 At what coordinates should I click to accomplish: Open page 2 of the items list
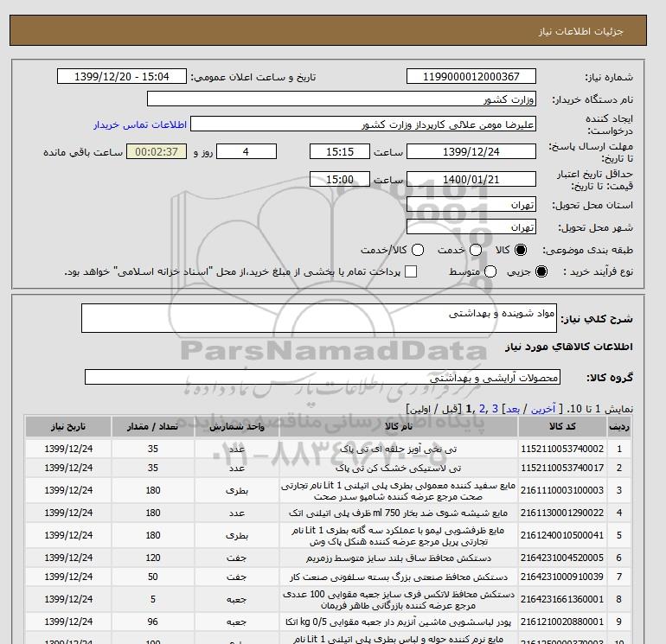coord(482,409)
